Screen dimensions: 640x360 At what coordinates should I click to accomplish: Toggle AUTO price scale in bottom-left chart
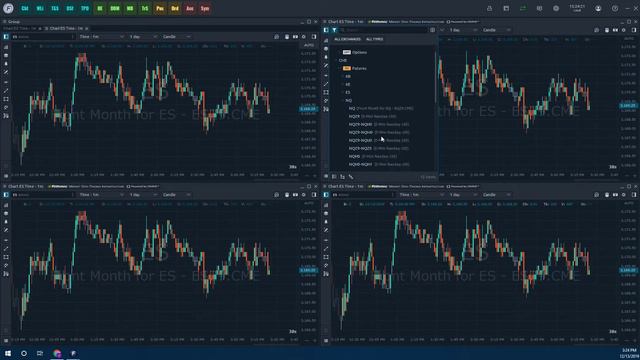[x=309, y=203]
